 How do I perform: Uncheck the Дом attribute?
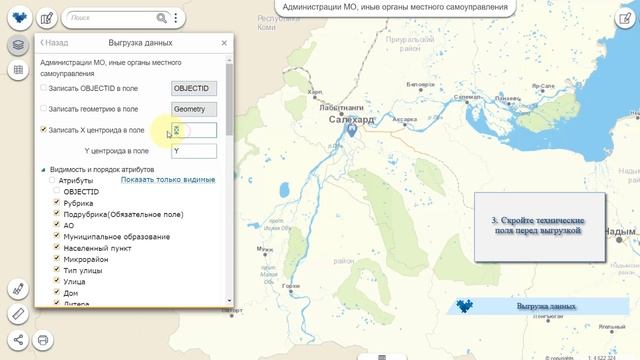pyautogui.click(x=57, y=292)
